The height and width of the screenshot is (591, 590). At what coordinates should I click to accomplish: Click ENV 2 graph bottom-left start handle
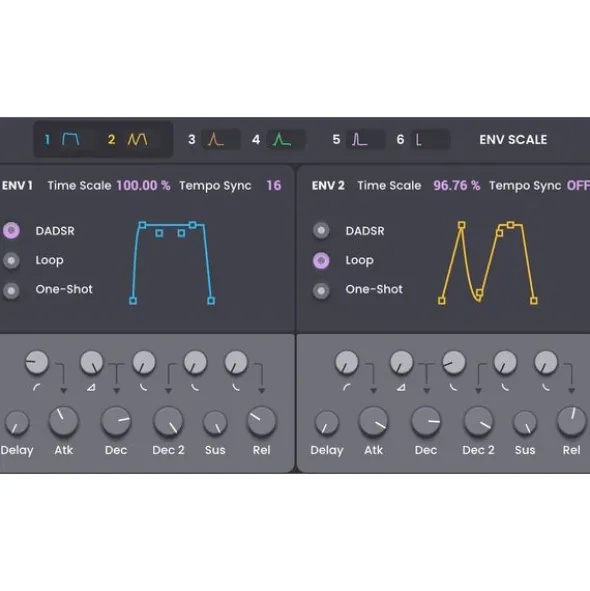442,301
